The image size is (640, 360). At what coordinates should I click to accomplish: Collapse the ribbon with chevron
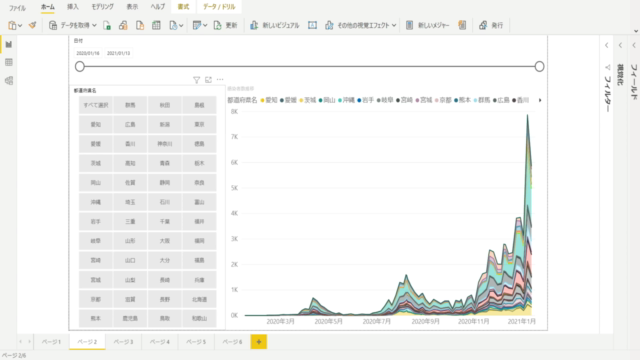pos(636,31)
